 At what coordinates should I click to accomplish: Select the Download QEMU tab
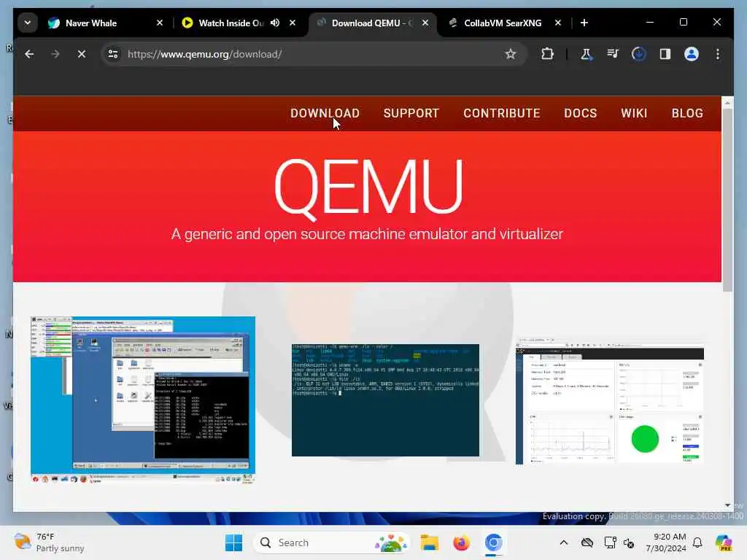click(x=371, y=23)
